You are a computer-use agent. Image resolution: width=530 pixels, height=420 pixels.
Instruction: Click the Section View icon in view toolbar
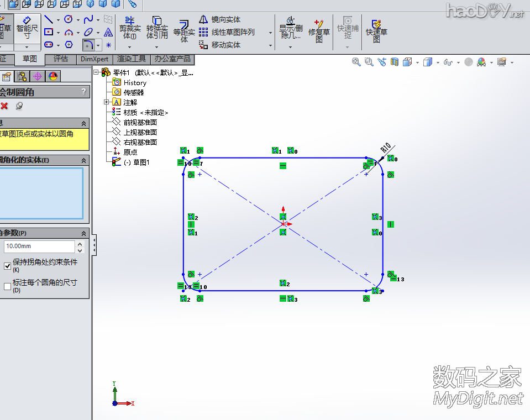tap(395, 62)
